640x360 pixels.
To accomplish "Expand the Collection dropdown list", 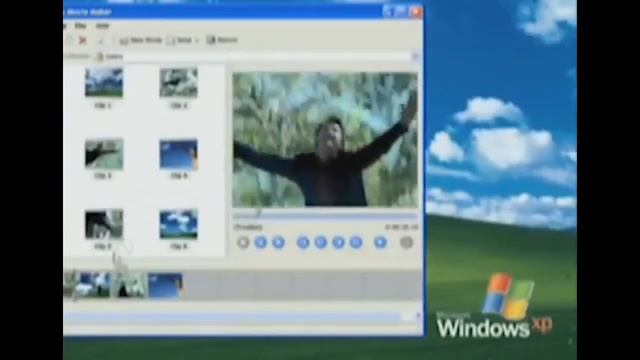I will (x=415, y=56).
